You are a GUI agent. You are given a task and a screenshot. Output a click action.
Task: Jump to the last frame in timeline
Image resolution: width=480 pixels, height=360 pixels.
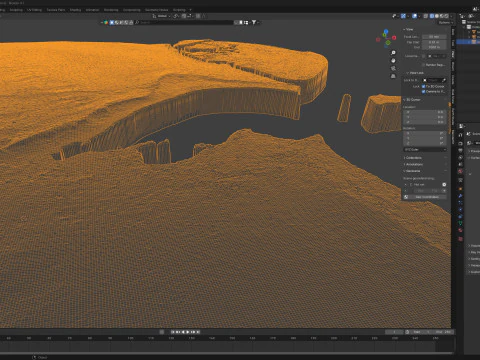point(198,332)
